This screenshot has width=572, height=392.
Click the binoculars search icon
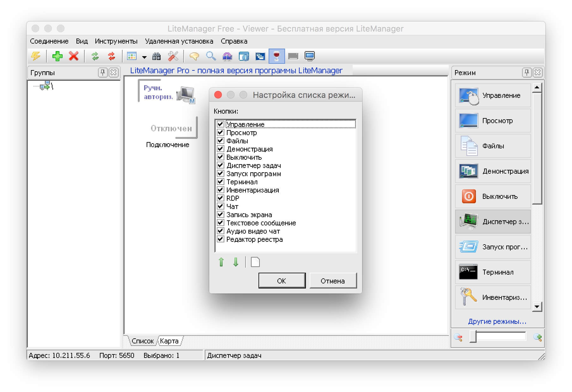(156, 56)
